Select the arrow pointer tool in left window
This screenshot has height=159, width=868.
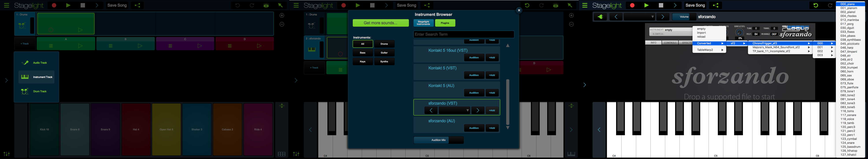pyautogui.click(x=280, y=5)
